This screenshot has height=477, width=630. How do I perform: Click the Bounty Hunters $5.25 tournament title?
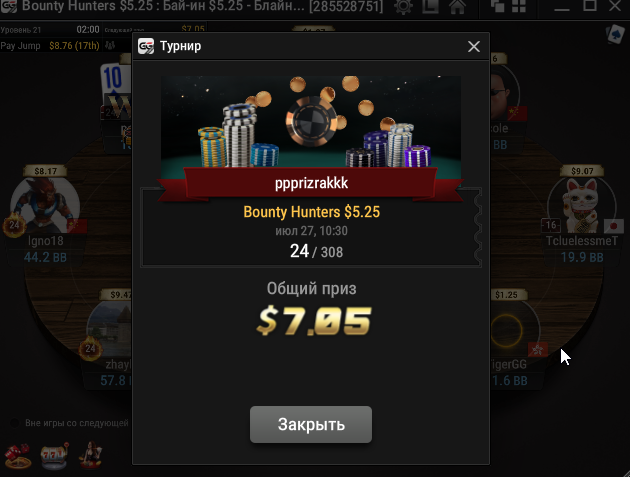[x=311, y=212]
